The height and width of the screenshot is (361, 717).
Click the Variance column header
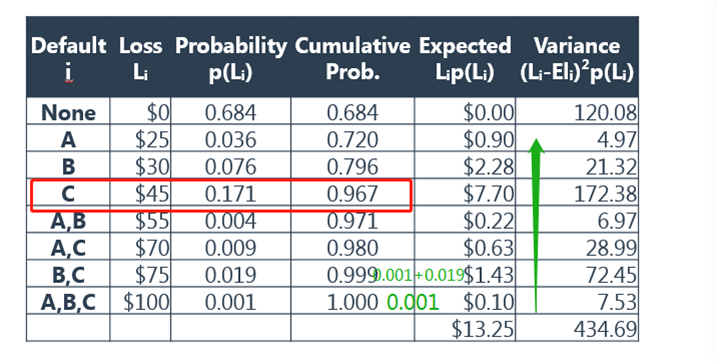pos(577,57)
